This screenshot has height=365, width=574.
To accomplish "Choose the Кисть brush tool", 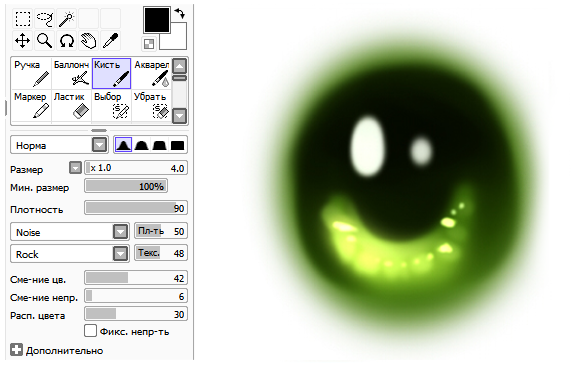I will pyautogui.click(x=111, y=73).
